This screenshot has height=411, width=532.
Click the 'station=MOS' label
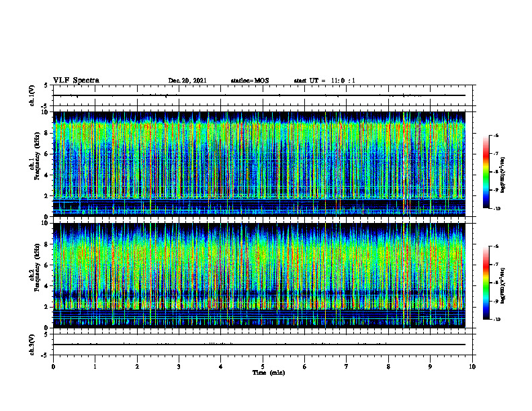click(x=250, y=81)
